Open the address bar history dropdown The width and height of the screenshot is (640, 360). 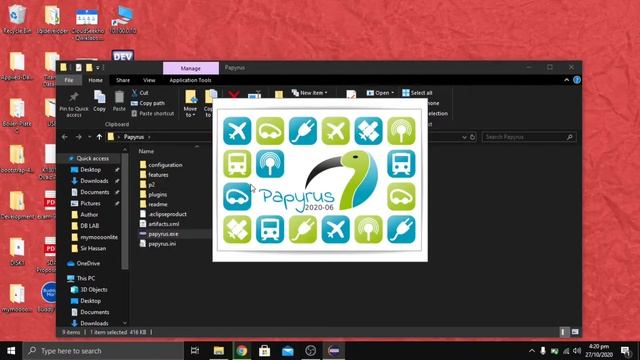[x=464, y=137]
